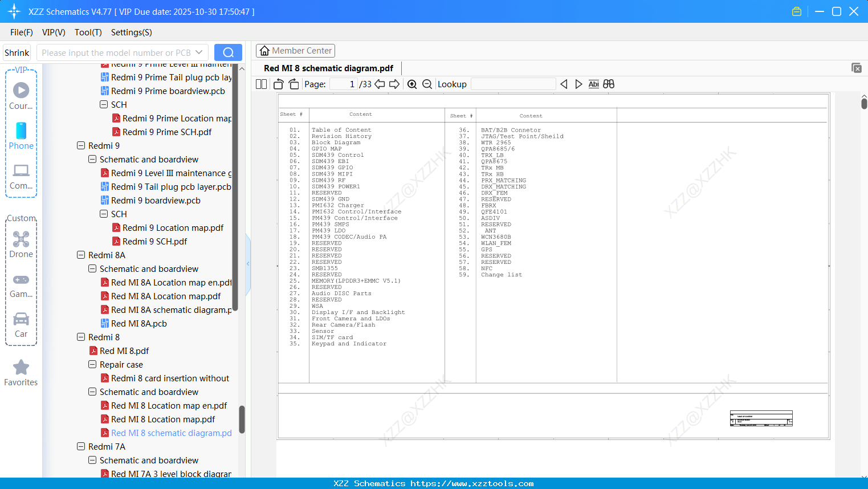Open the Favorites star
The image size is (868, 489).
tap(21, 373)
